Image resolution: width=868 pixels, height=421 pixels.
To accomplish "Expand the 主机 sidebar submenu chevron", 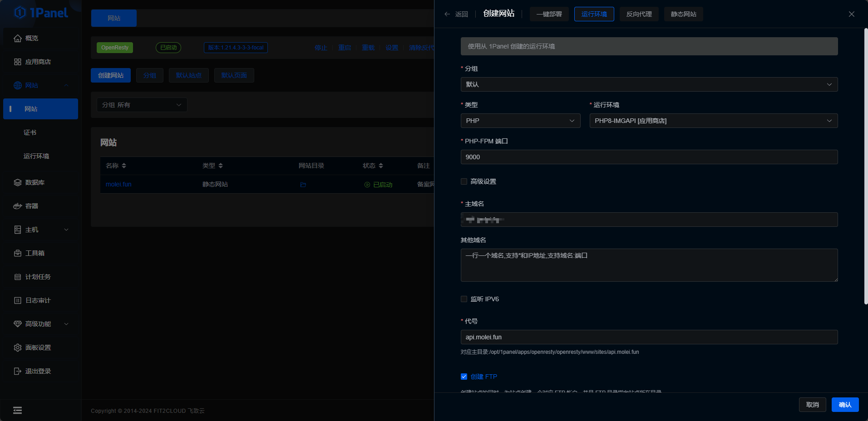I will 66,230.
